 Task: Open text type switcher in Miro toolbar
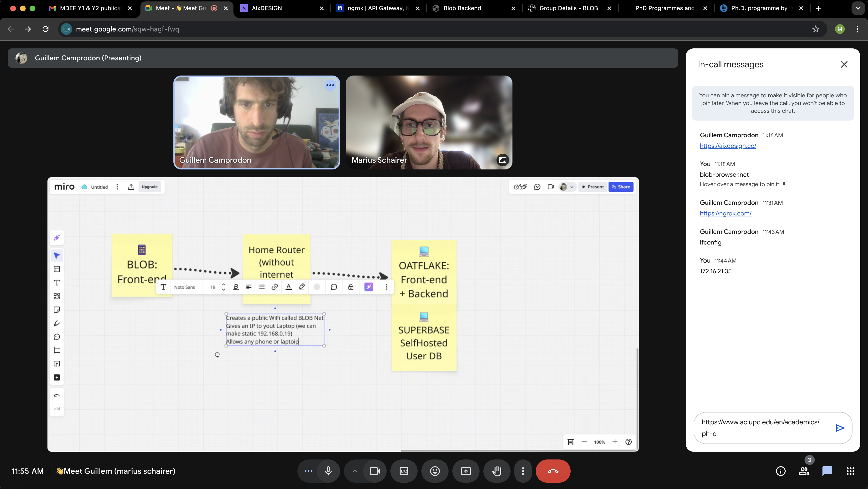click(163, 287)
